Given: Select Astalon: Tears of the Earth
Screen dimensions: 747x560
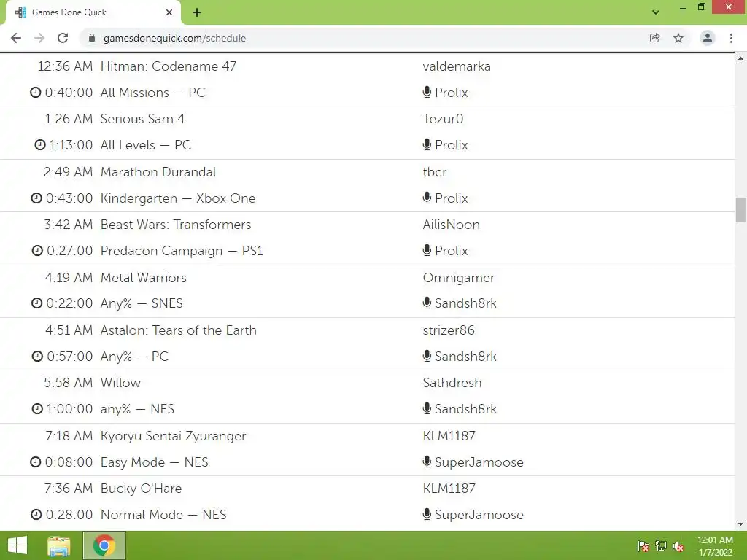Looking at the screenshot, I should click(179, 330).
